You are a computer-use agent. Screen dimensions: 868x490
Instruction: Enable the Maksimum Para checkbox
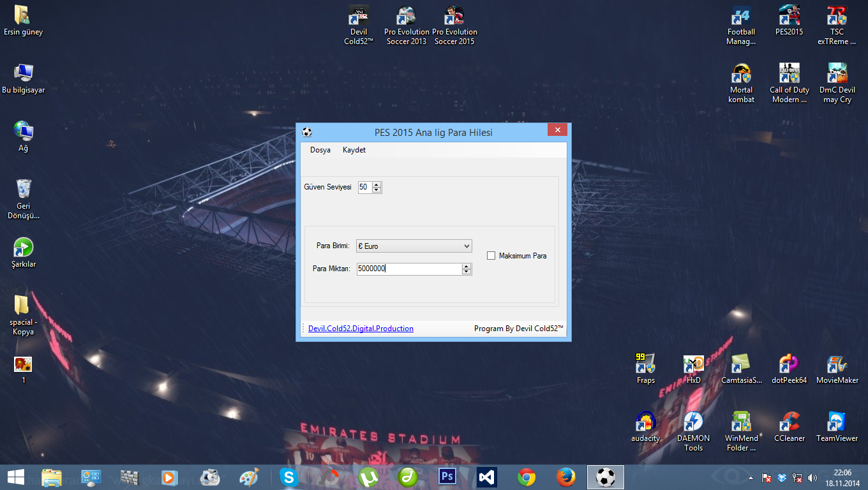[x=491, y=256]
